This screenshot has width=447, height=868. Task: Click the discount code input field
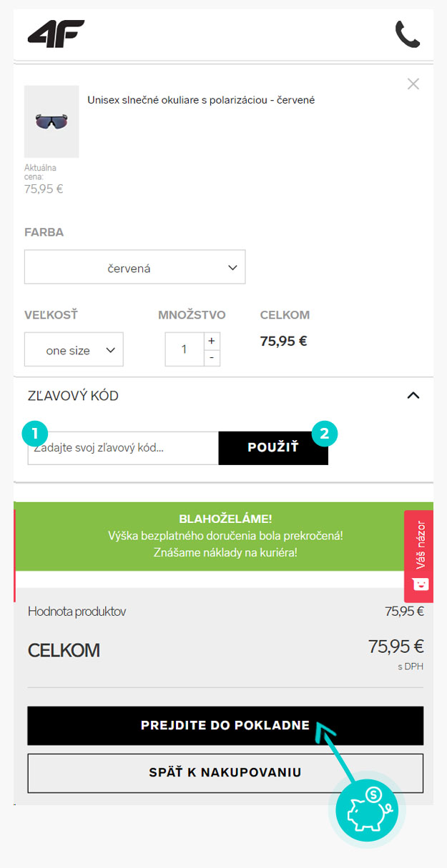pyautogui.click(x=123, y=448)
